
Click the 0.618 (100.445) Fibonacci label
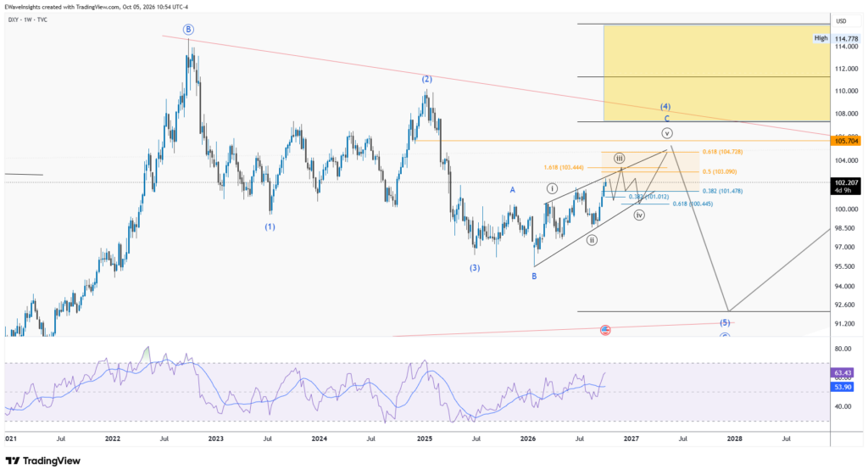693,204
